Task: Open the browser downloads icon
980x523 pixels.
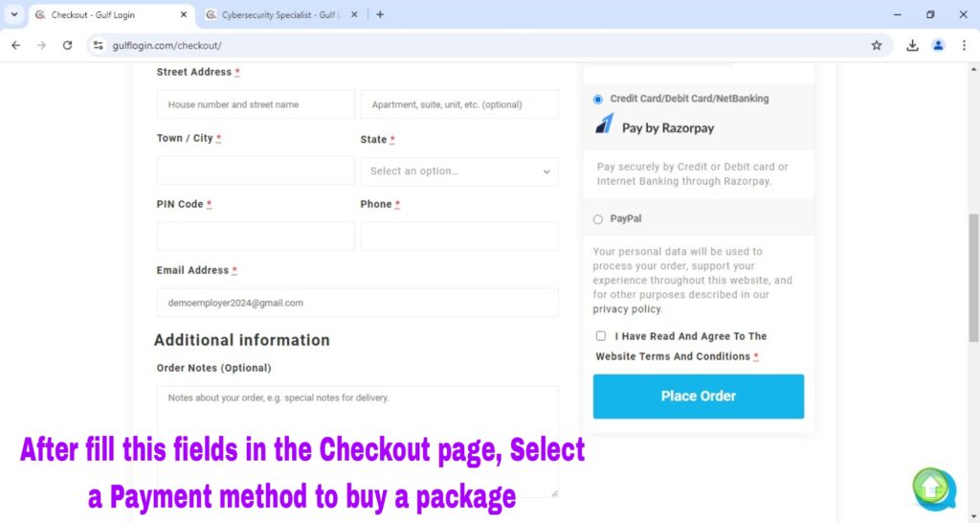Action: [x=912, y=45]
